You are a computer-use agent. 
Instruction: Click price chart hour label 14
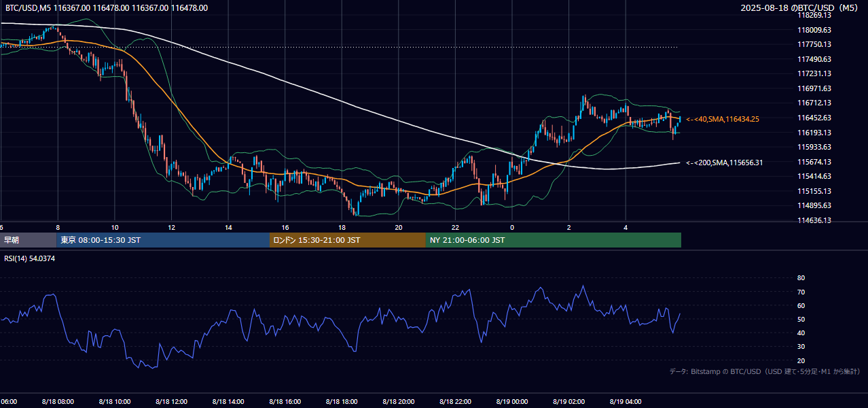(x=229, y=228)
